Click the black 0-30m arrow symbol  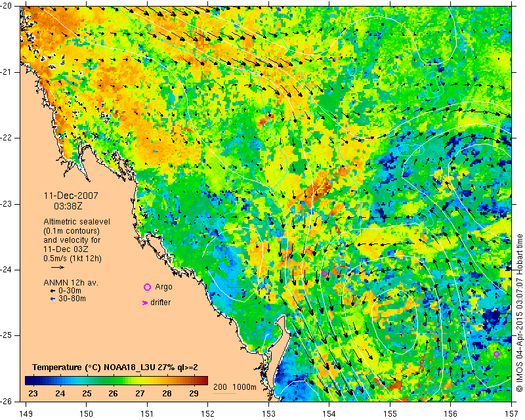tap(52, 291)
